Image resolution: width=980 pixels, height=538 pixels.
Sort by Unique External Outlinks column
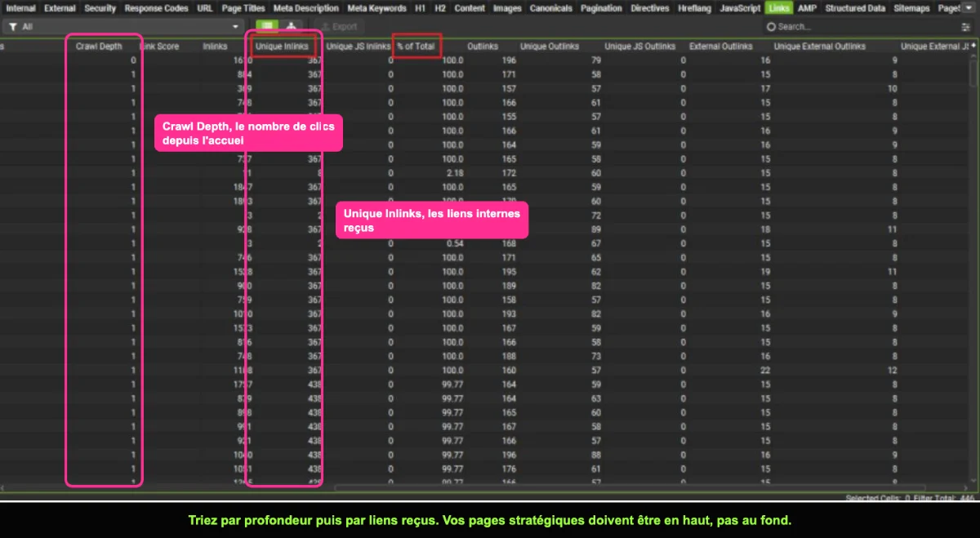(820, 47)
